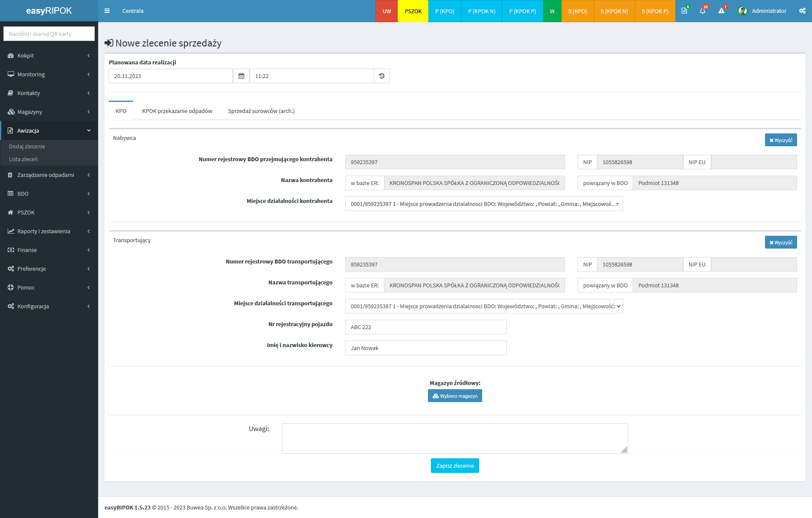
Task: Click the reset time icon button
Action: [382, 76]
